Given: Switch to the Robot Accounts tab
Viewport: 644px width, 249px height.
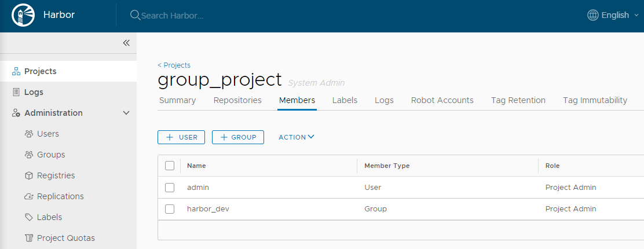Looking at the screenshot, I should (x=442, y=100).
